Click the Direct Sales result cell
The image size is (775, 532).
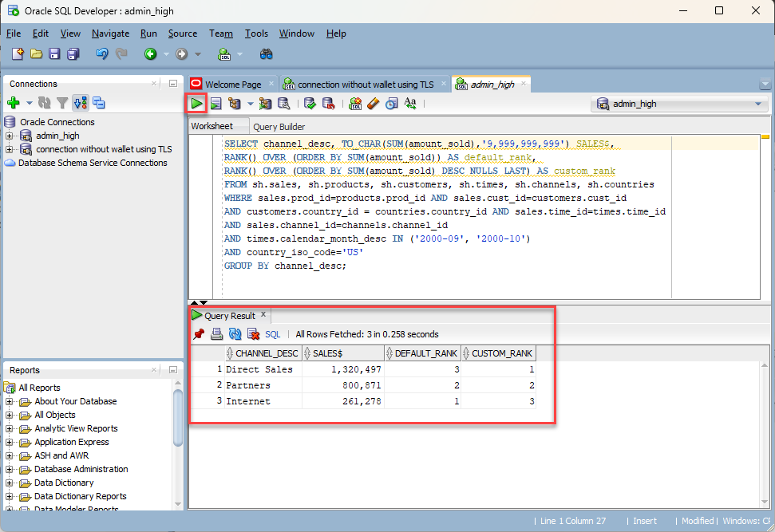coord(259,369)
